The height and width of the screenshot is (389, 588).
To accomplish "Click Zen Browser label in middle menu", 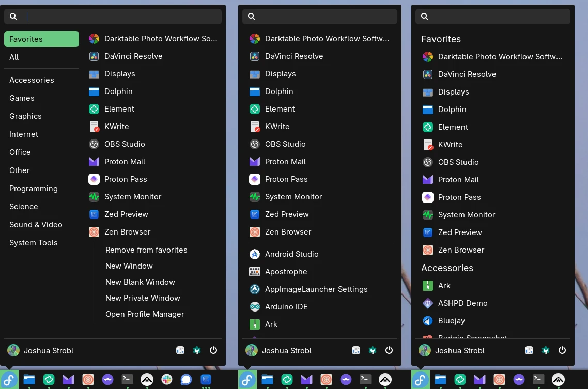I will [288, 232].
